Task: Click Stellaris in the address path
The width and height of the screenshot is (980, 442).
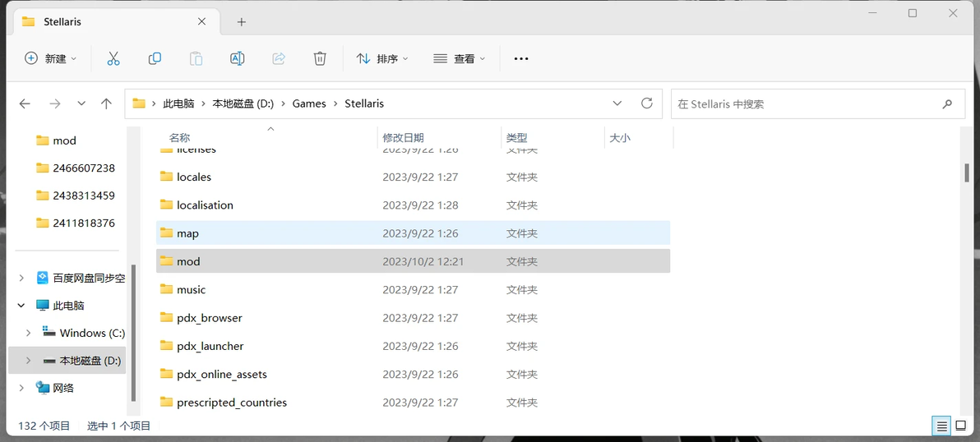Action: pos(364,104)
